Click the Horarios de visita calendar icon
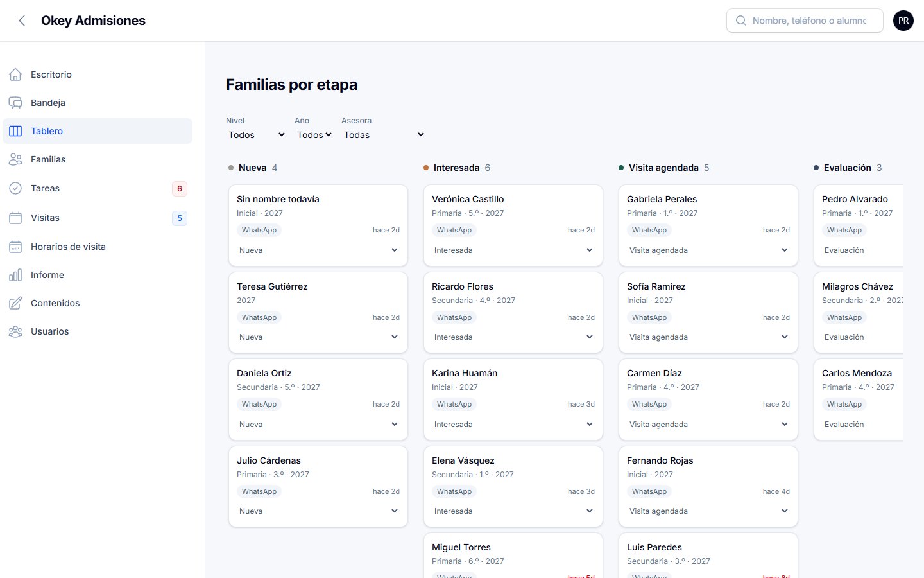The image size is (924, 578). 15,247
